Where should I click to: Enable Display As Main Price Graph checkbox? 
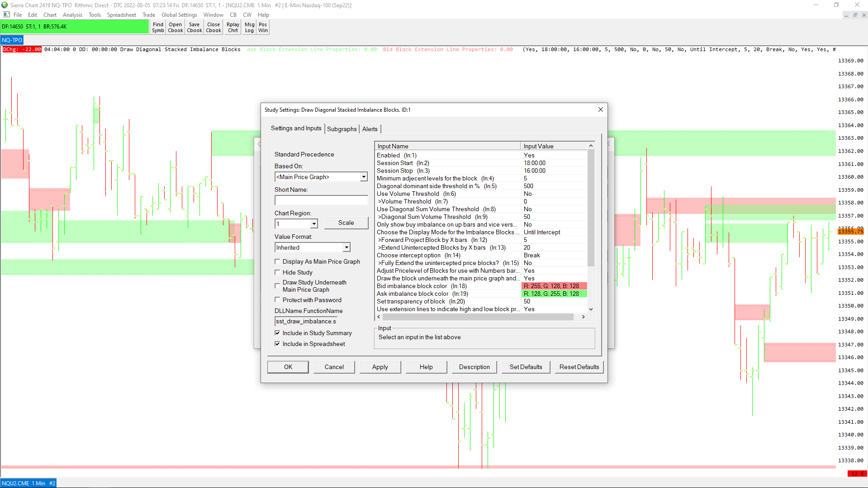tap(277, 261)
